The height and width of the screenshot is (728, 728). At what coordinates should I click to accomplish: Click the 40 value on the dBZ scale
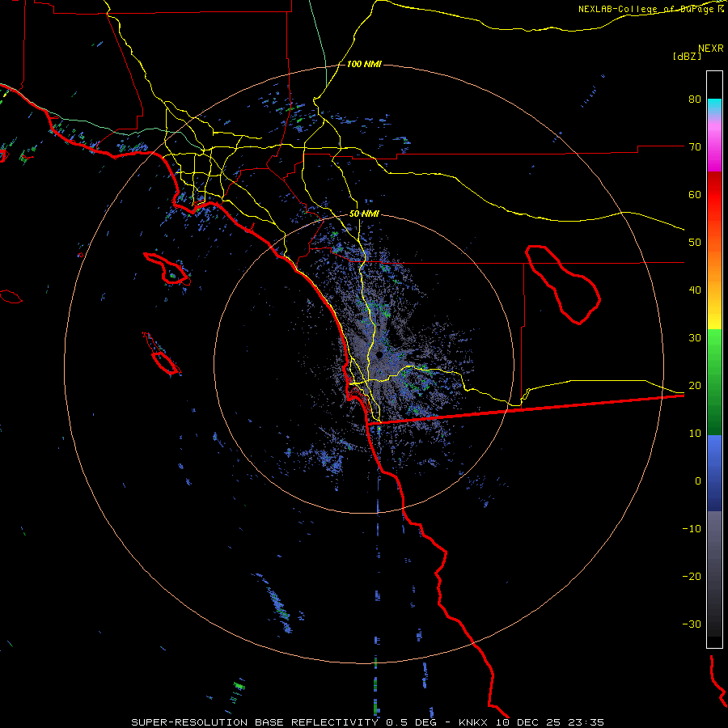coord(695,290)
